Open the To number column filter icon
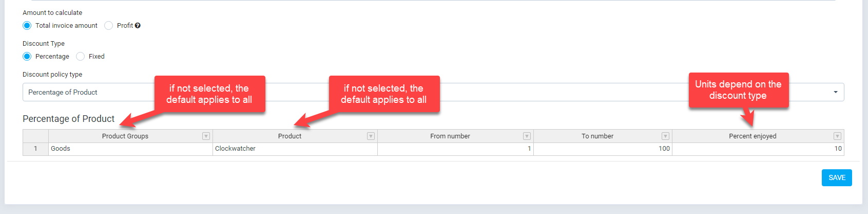Viewport: 868px width, 214px height. (665, 136)
